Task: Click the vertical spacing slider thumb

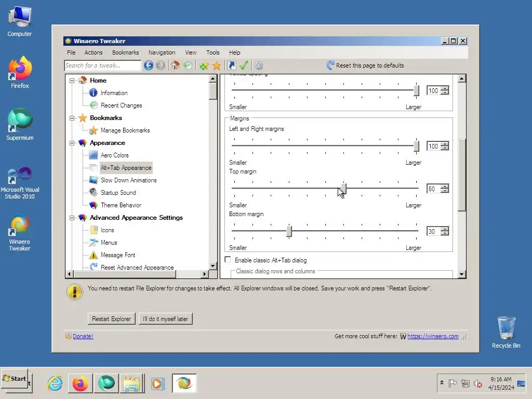Action: [416, 90]
